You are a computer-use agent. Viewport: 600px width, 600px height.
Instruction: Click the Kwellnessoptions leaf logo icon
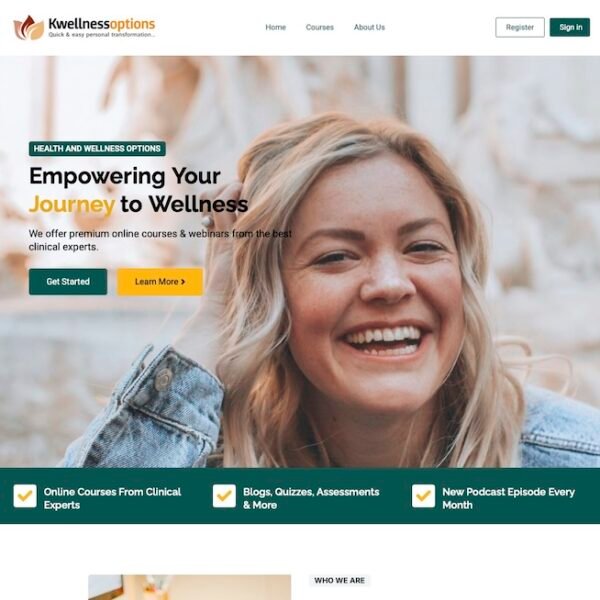point(29,28)
